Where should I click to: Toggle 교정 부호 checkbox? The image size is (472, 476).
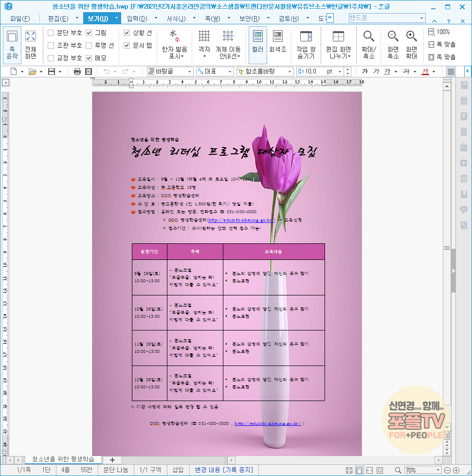coord(51,58)
